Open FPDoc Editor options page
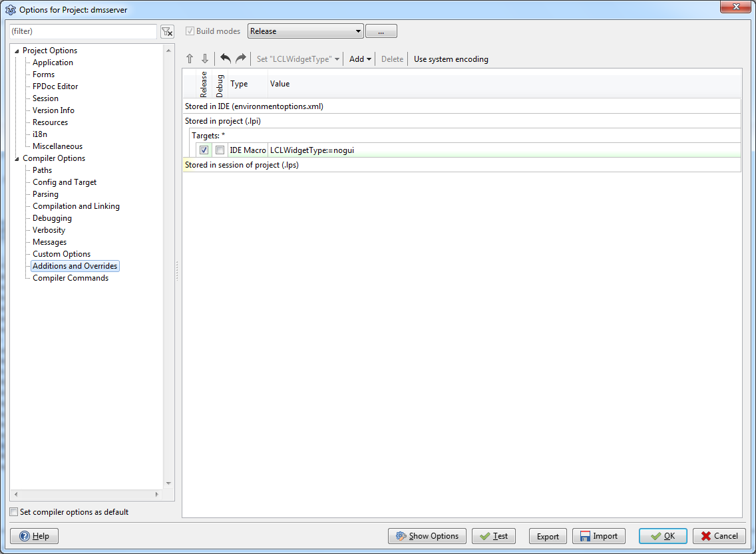This screenshot has height=554, width=756. tap(55, 86)
